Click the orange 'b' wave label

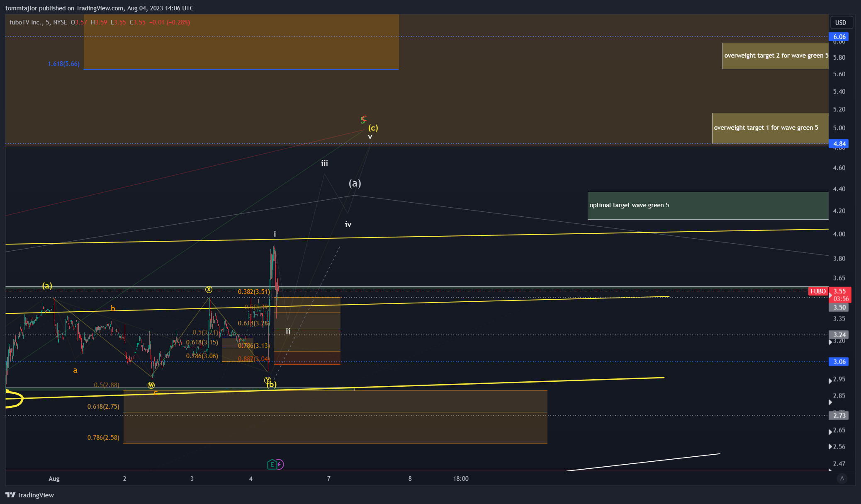pos(113,308)
